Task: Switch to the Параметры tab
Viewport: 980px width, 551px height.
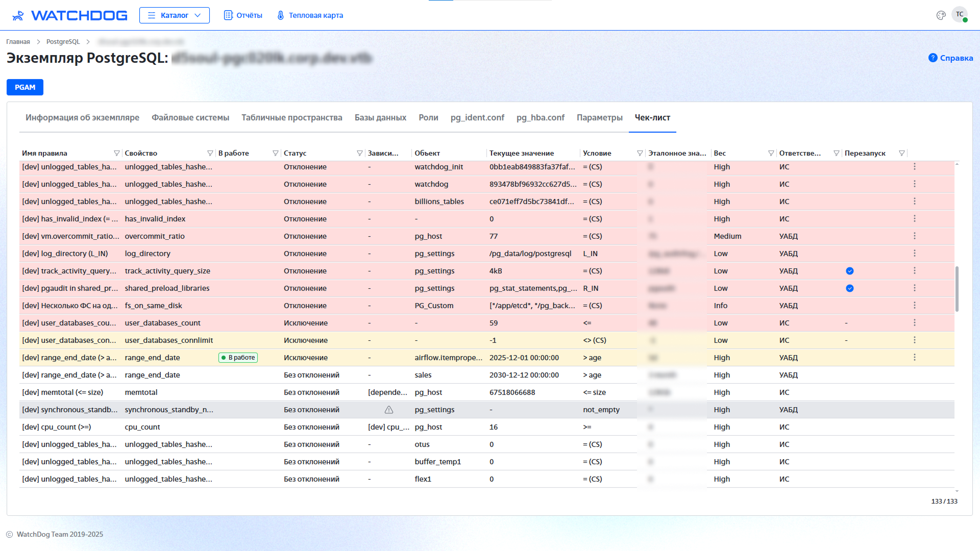Action: 599,117
